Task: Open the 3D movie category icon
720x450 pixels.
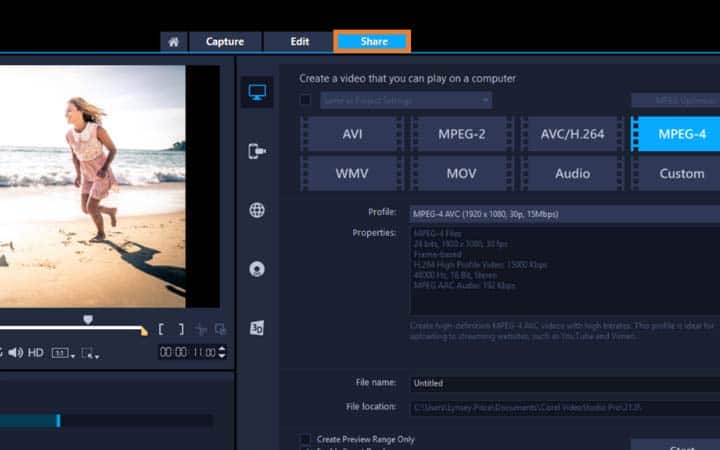Action: coord(257,328)
